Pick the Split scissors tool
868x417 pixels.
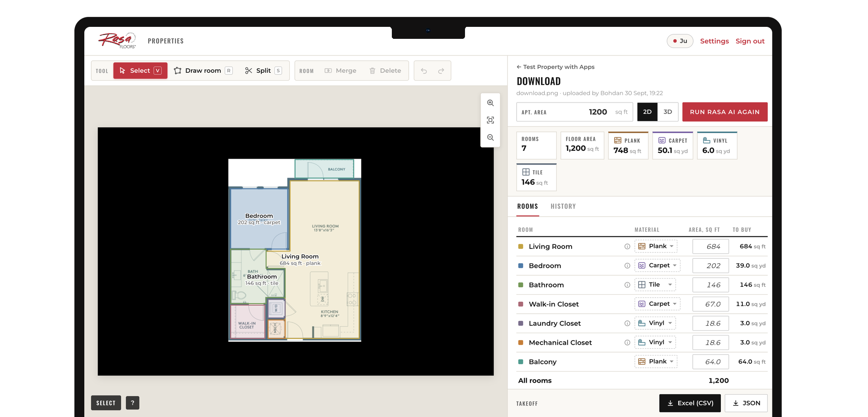(x=263, y=71)
